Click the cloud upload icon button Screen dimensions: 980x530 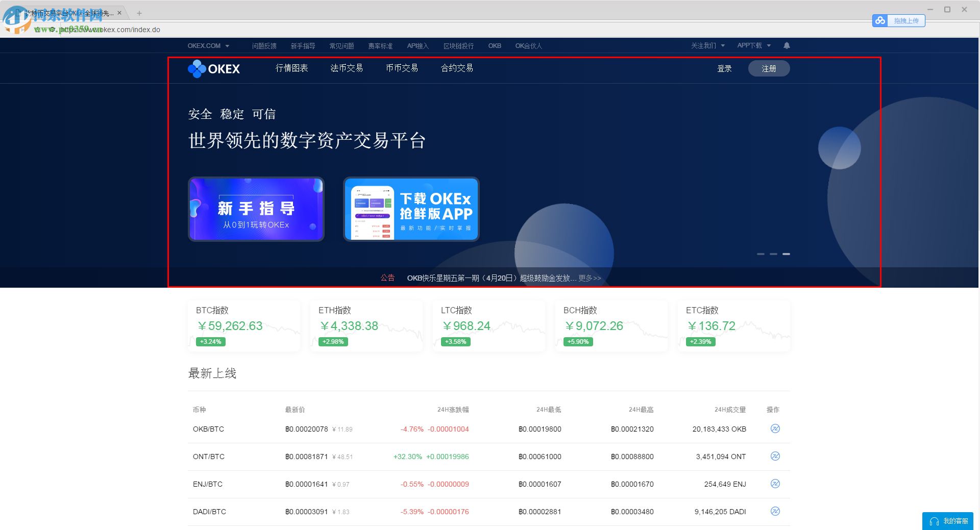(x=880, y=20)
